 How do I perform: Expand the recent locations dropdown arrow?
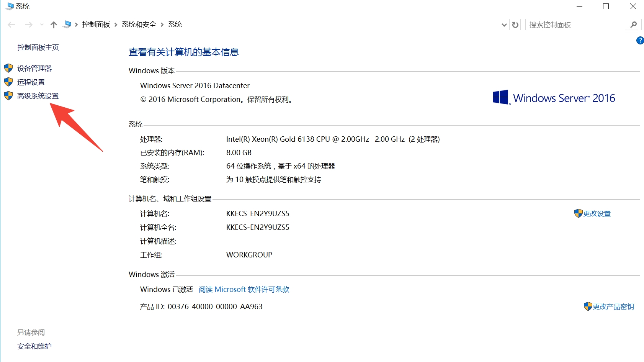[x=42, y=25]
